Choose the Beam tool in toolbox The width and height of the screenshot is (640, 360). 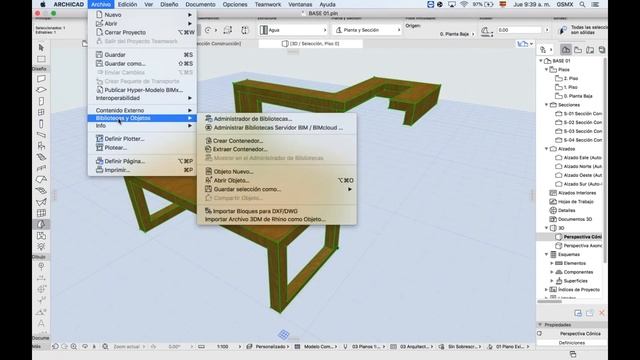click(41, 135)
